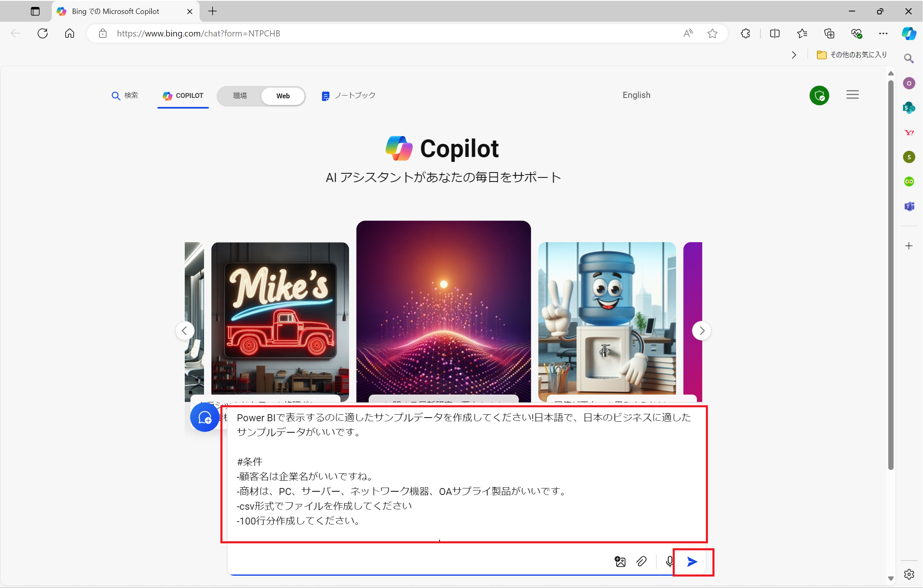
Task: Open the tab actions menu icon
Action: click(x=35, y=11)
